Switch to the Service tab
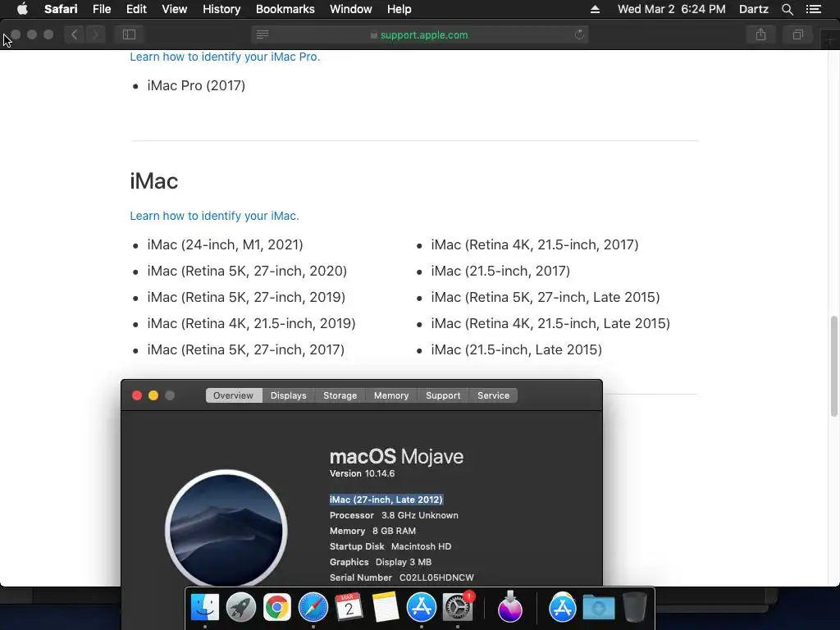 (x=493, y=395)
